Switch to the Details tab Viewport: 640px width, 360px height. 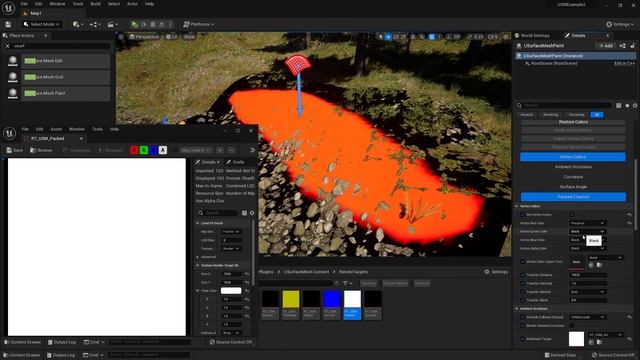pyautogui.click(x=578, y=36)
